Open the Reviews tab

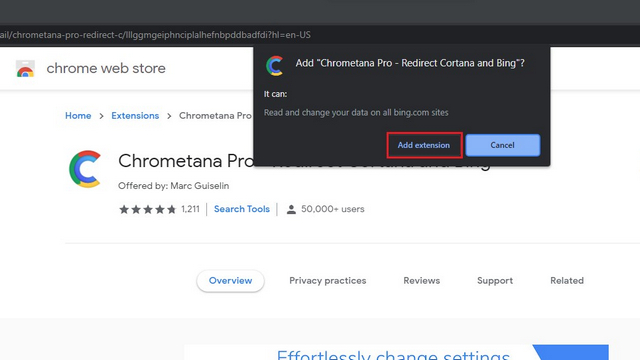422,281
